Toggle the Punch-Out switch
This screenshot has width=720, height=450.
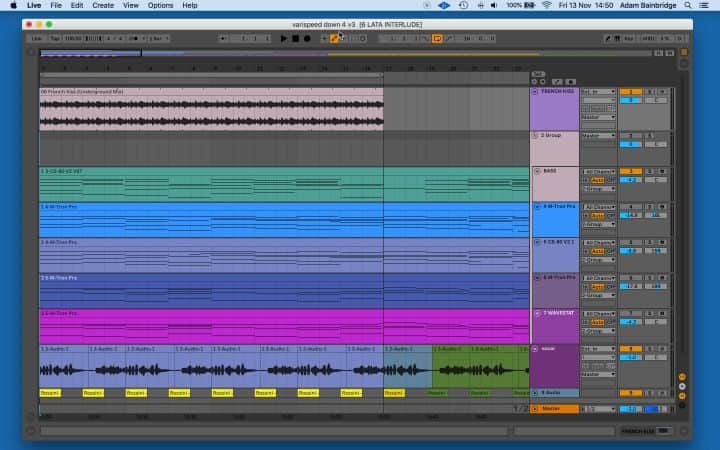tap(450, 39)
